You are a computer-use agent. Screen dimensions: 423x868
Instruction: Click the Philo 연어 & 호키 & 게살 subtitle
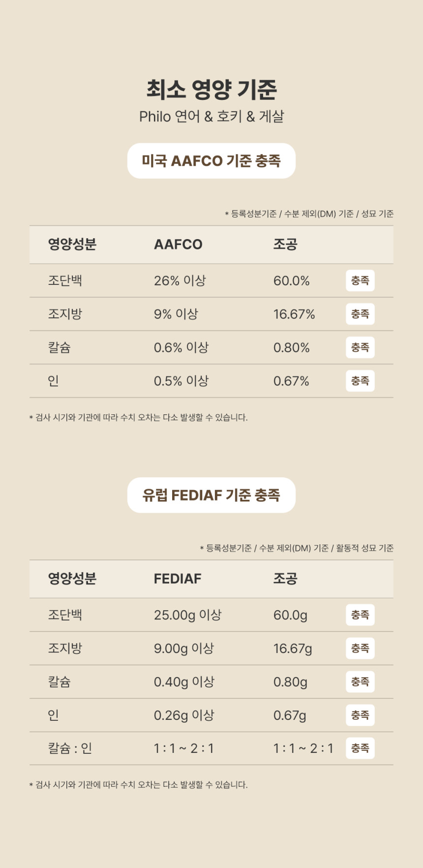coord(211,117)
